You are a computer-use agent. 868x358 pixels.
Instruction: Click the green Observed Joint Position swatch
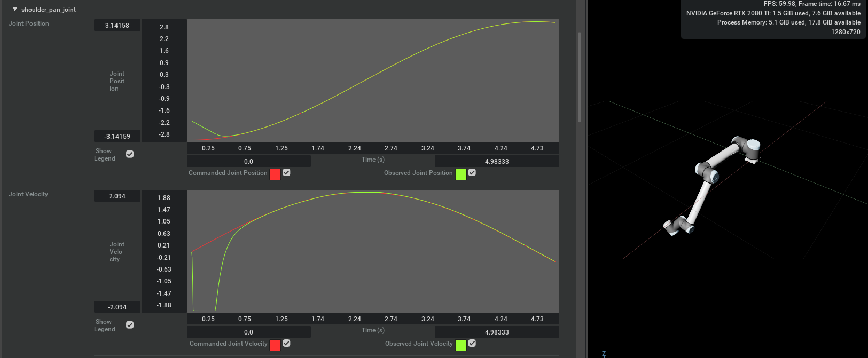[460, 174]
